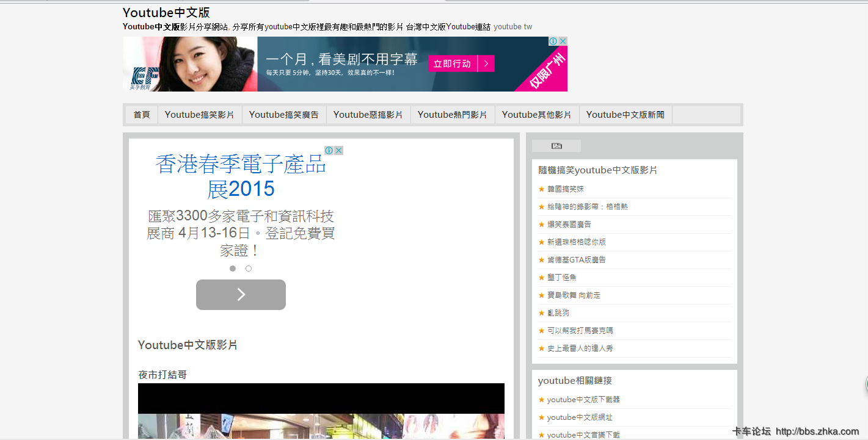
Task: Click the pink 立即行动 button in the banner
Action: (461, 63)
